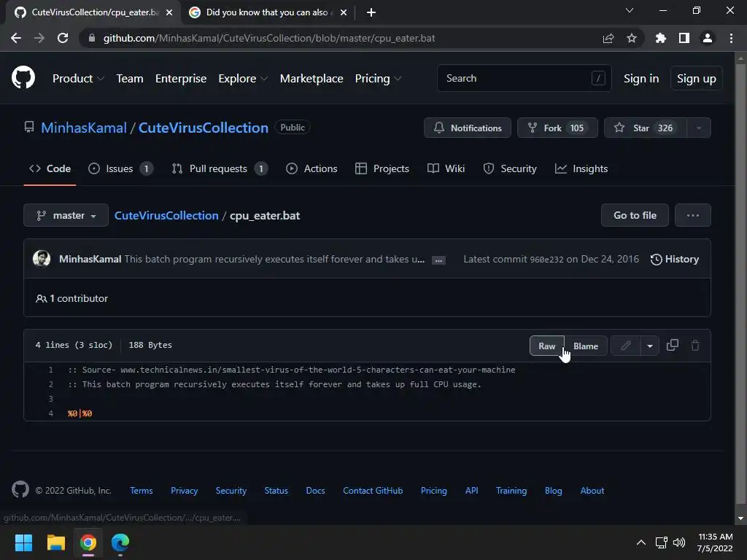Open File Explorer from taskbar

pyautogui.click(x=55, y=542)
